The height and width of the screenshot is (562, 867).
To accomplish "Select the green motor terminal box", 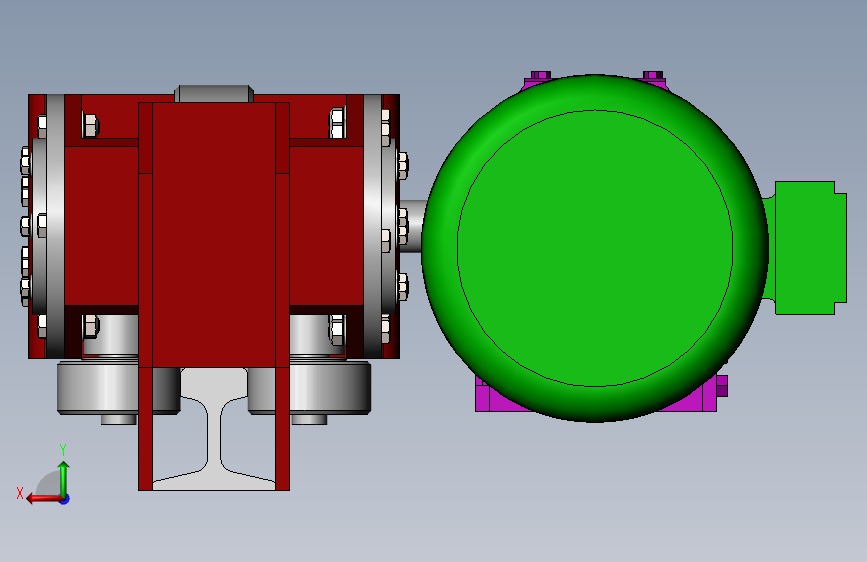I will (x=811, y=248).
